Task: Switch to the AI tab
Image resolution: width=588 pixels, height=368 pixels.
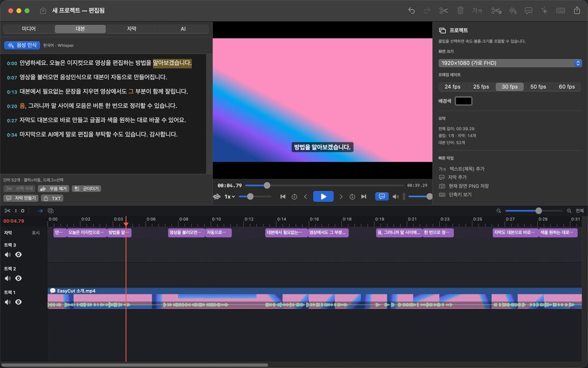Action: [x=183, y=29]
